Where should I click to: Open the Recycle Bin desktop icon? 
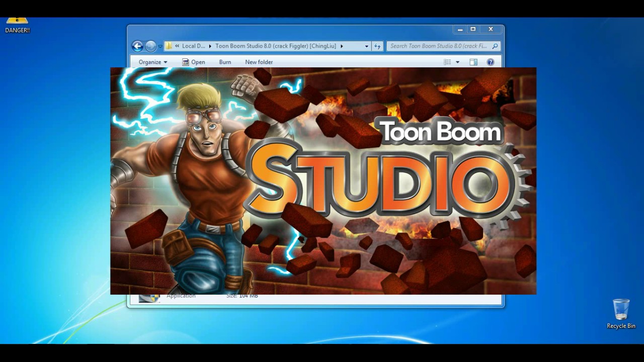click(621, 314)
